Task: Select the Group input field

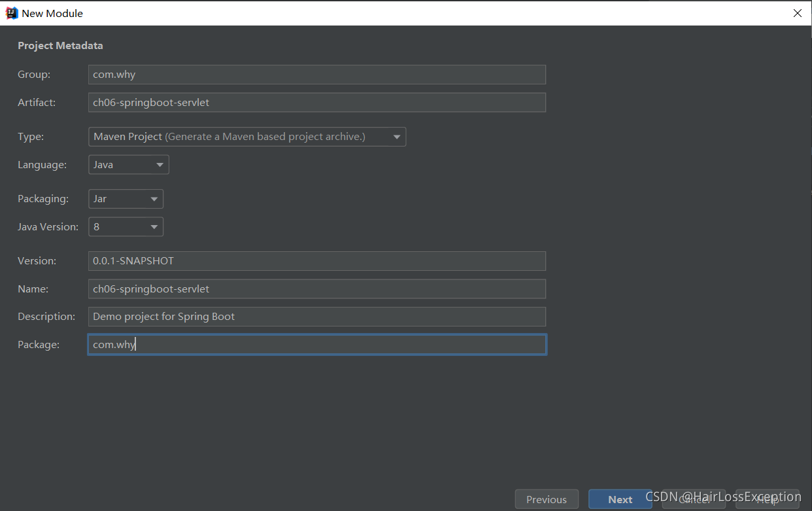Action: point(316,74)
